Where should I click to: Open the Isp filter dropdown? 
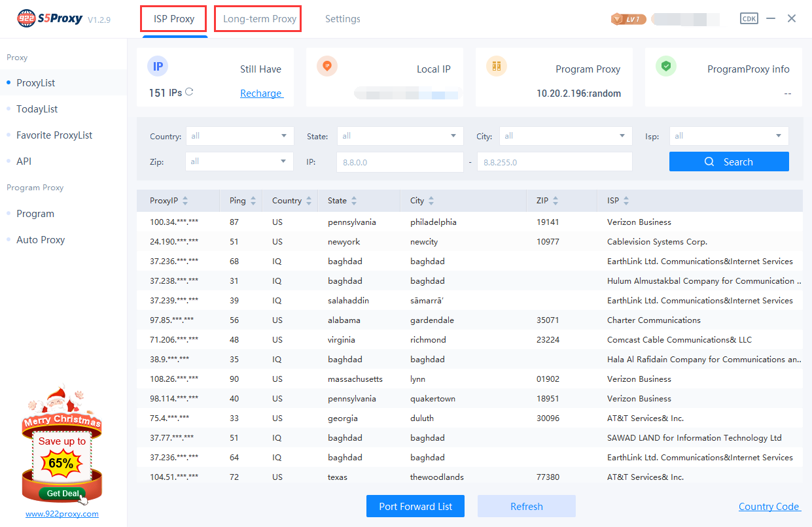pos(729,136)
